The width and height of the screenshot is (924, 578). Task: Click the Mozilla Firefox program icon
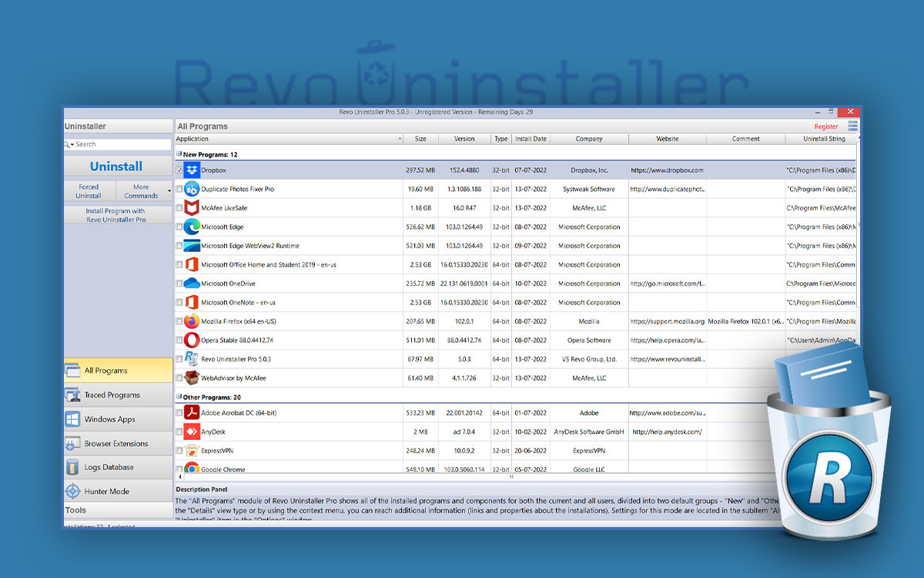pyautogui.click(x=191, y=321)
